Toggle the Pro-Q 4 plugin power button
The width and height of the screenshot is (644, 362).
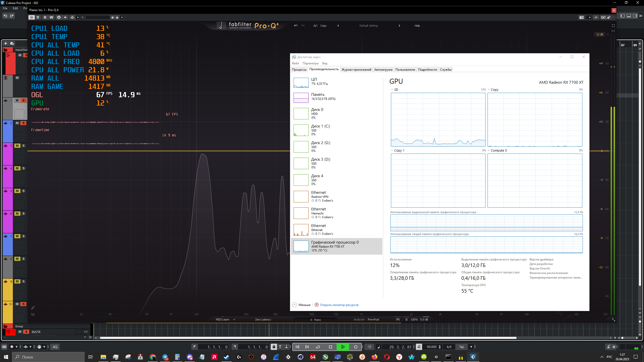[31, 17]
